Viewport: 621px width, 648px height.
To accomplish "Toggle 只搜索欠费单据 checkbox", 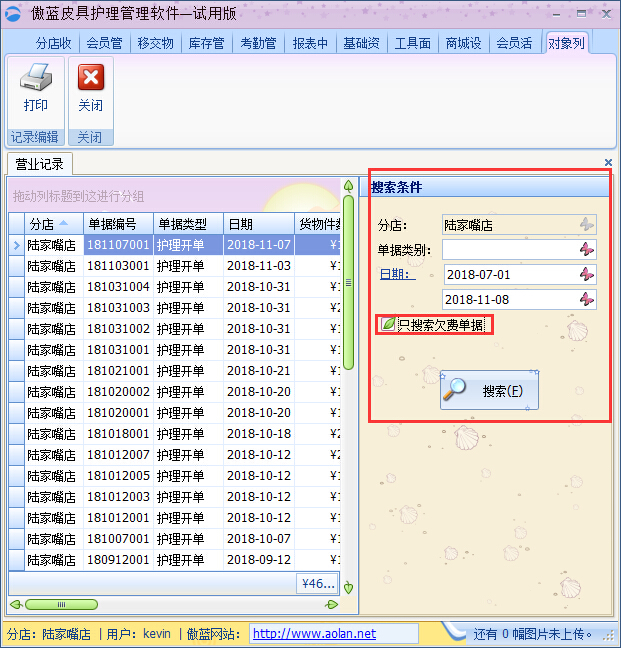I will tap(388, 324).
